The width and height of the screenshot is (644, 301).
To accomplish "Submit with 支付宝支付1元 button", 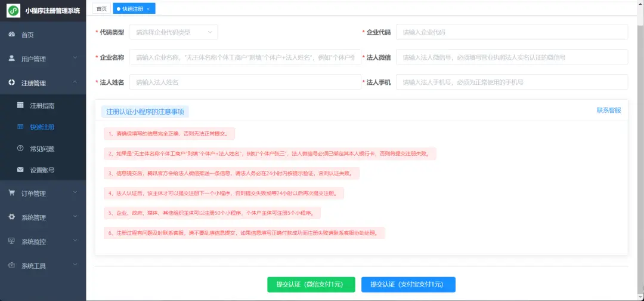I will tap(408, 284).
